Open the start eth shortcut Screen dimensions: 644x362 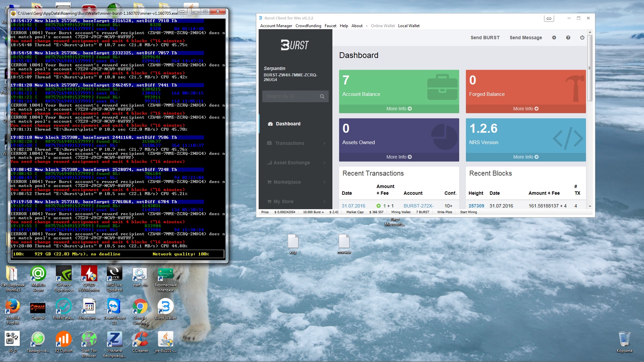[140, 277]
